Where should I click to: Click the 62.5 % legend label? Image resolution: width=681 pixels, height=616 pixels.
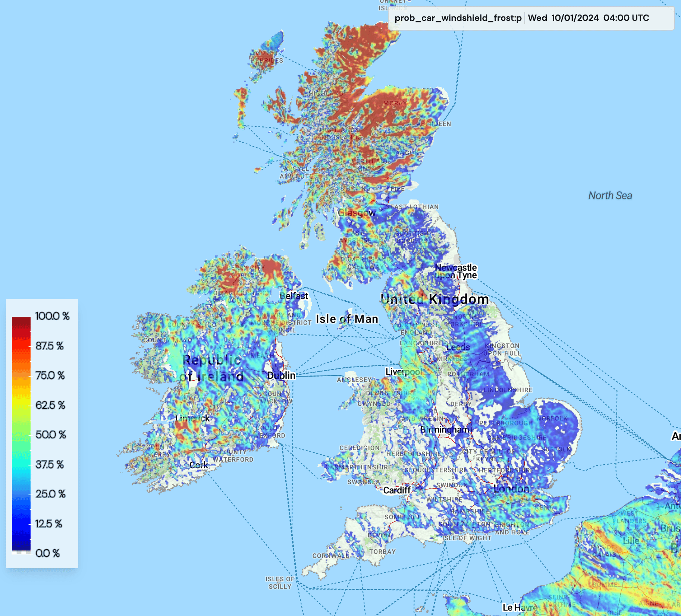coord(50,405)
